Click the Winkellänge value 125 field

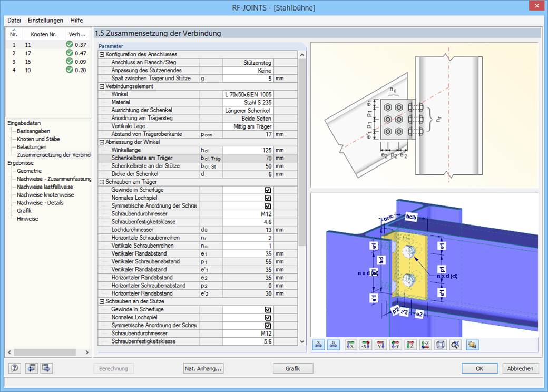(248, 150)
